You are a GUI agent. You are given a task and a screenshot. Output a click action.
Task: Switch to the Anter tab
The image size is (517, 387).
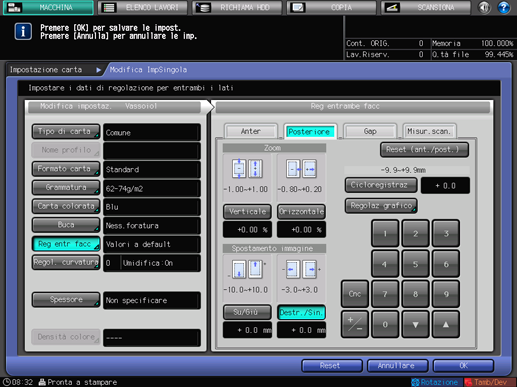coord(251,131)
